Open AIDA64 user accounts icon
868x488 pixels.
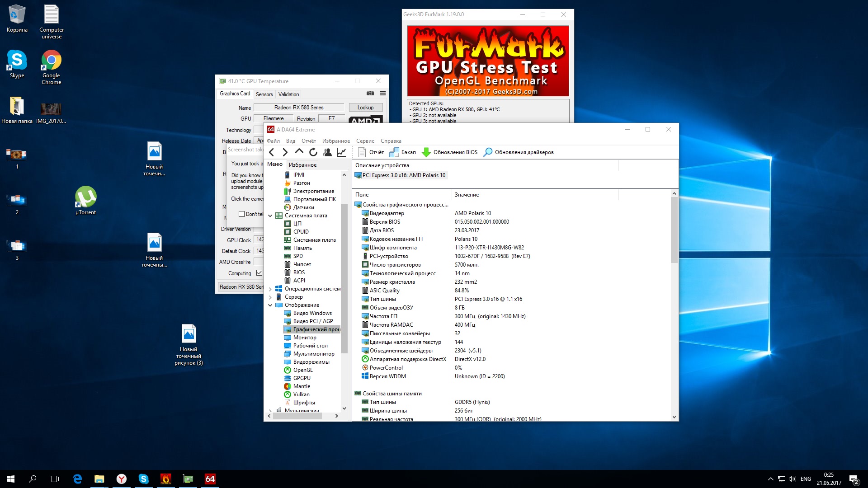(x=327, y=152)
